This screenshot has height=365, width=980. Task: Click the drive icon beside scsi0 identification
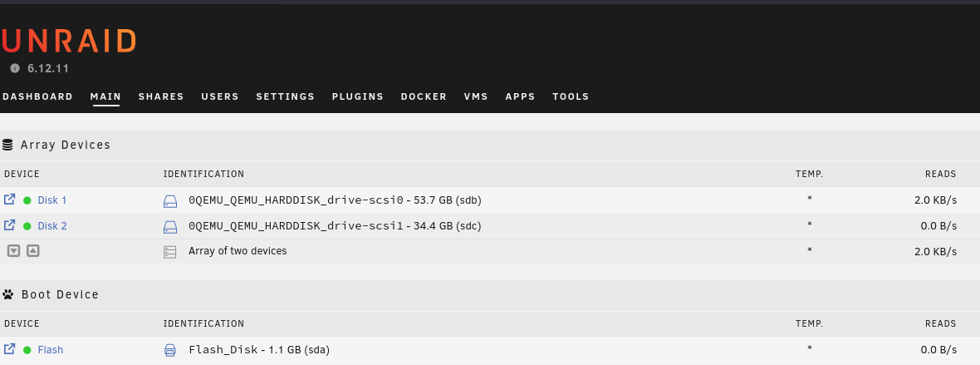(170, 201)
